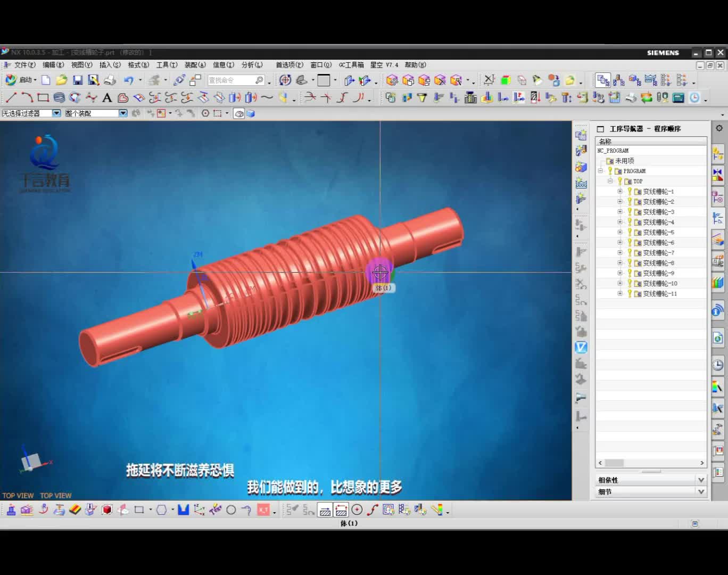Click the navigator horizontal scrollbar thumb
Viewport: 728px width, 575px height.
tap(614, 463)
